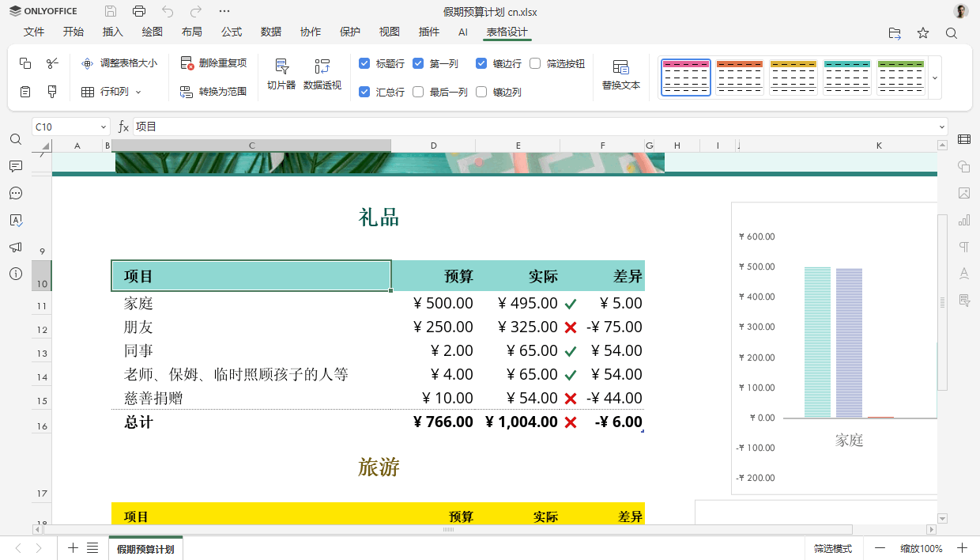This screenshot has width=980, height=560.
Task: Click the 筛选模式 status bar button
Action: (x=834, y=547)
